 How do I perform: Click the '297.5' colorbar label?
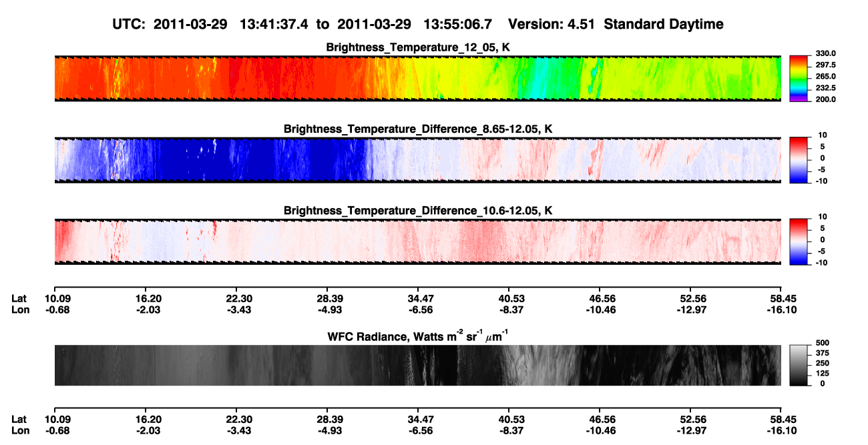tap(825, 65)
